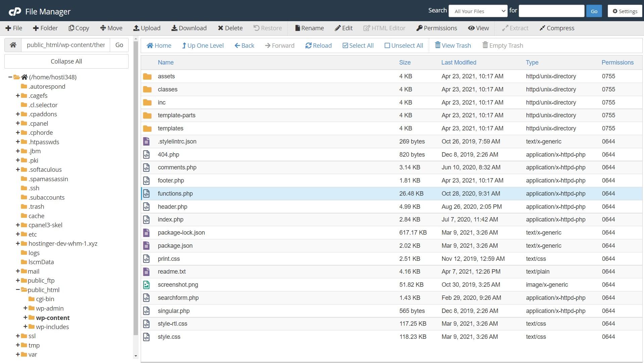This screenshot has height=363, width=644.
Task: Click the search text input field
Action: [551, 11]
